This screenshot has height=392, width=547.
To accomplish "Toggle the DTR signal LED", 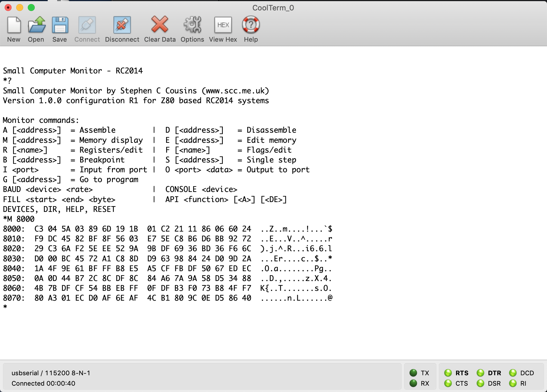I will tap(480, 373).
